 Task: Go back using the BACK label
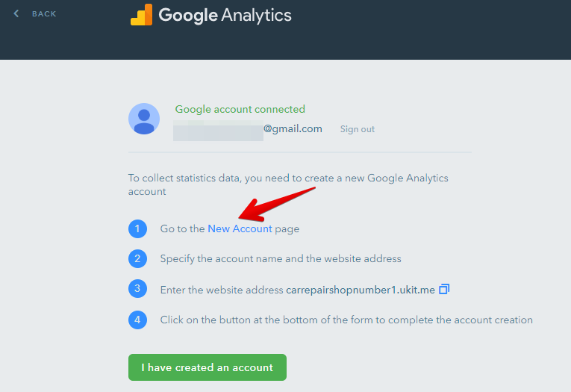[44, 14]
